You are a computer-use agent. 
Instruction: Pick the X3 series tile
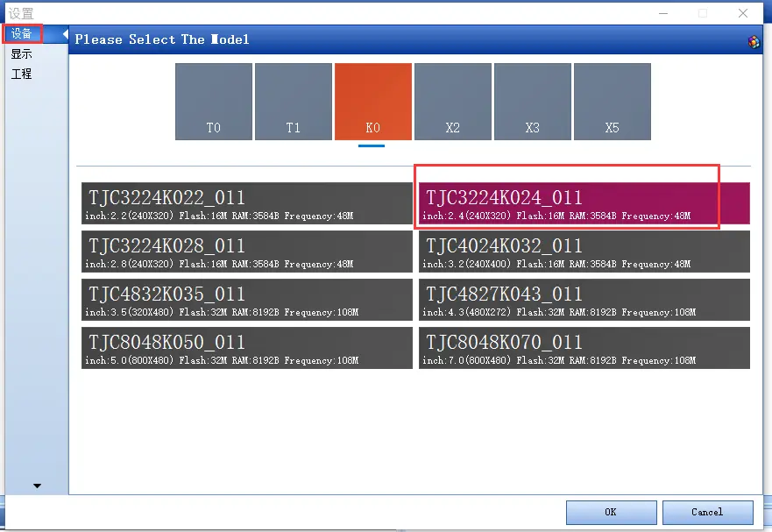tap(533, 101)
